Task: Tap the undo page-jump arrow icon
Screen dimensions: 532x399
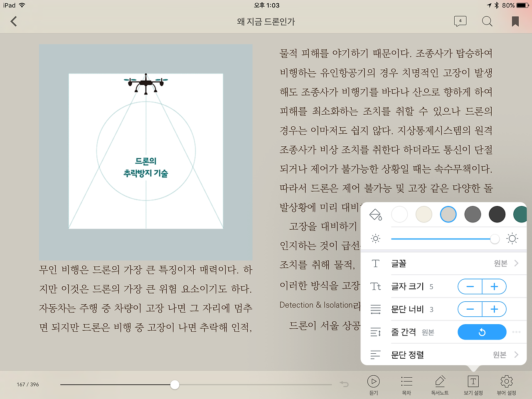Action: click(344, 384)
